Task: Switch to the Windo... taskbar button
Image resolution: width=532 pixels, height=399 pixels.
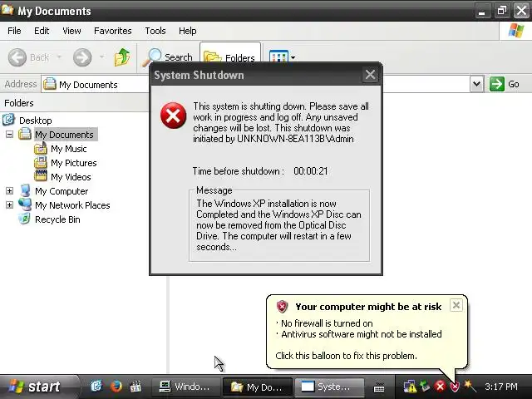Action: pos(185,387)
